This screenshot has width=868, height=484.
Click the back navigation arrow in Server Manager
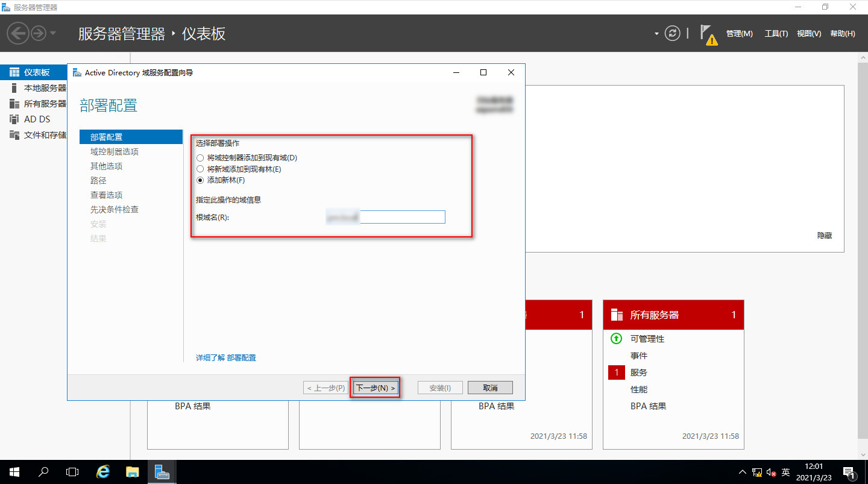click(x=18, y=33)
